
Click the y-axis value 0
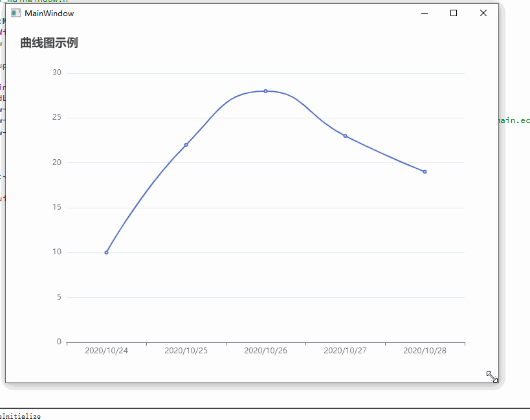59,342
